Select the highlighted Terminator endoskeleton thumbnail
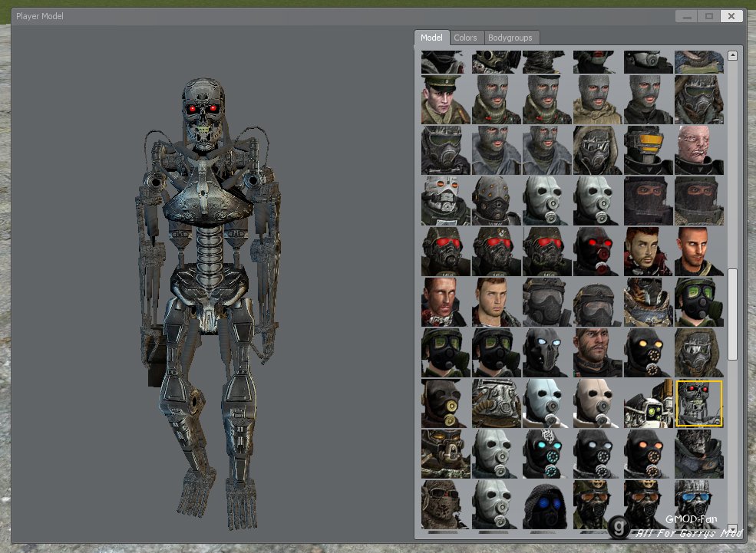 click(x=698, y=402)
